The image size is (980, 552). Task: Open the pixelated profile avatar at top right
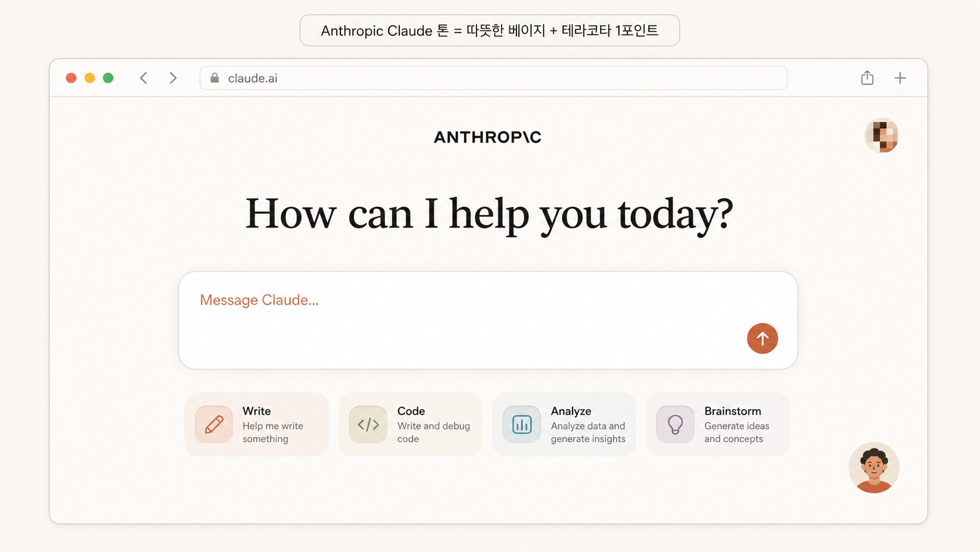[882, 136]
